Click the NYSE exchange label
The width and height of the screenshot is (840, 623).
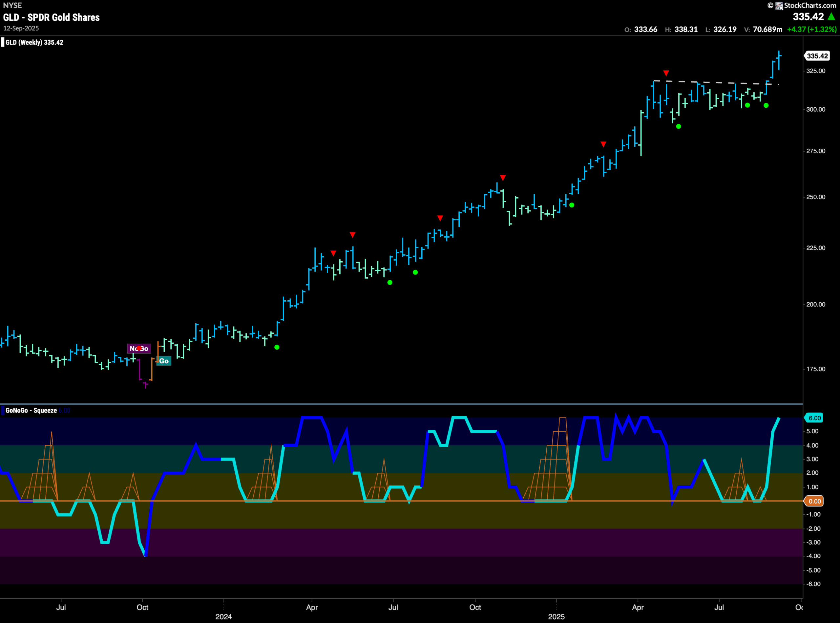click(12, 6)
